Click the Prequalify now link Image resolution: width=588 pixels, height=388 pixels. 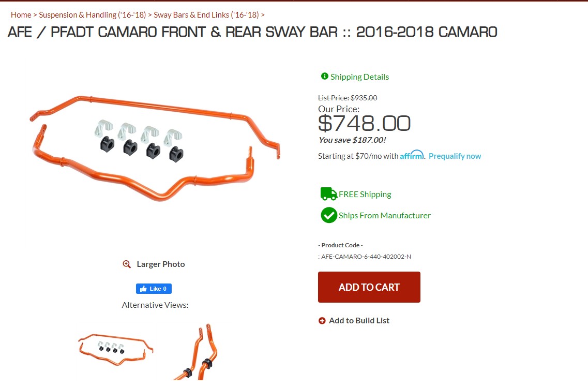(x=455, y=156)
